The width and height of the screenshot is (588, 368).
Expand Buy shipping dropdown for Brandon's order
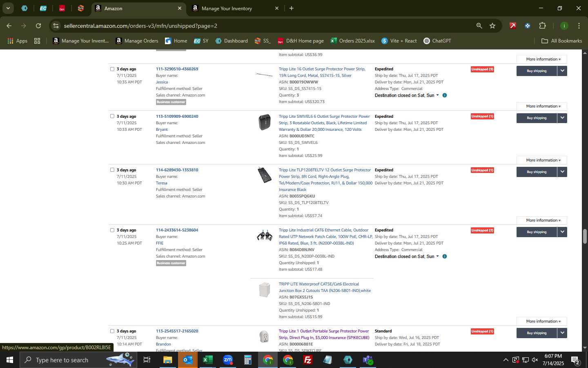point(562,333)
